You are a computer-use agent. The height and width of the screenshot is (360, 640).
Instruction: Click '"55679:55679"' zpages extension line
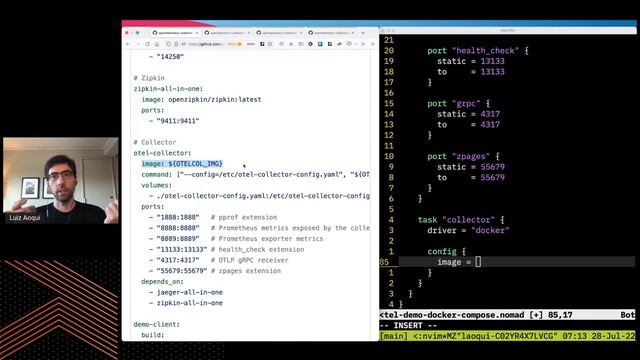[x=215, y=271]
